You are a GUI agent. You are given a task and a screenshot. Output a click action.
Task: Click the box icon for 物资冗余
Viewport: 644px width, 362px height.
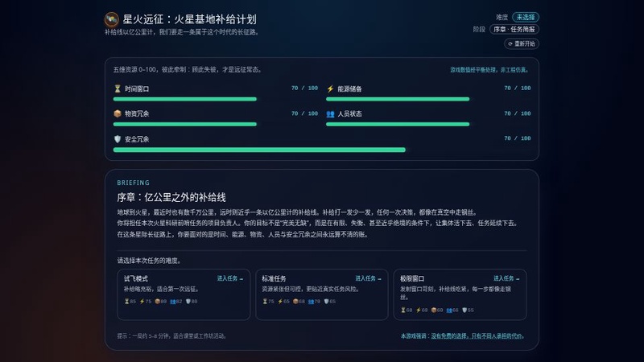118,113
